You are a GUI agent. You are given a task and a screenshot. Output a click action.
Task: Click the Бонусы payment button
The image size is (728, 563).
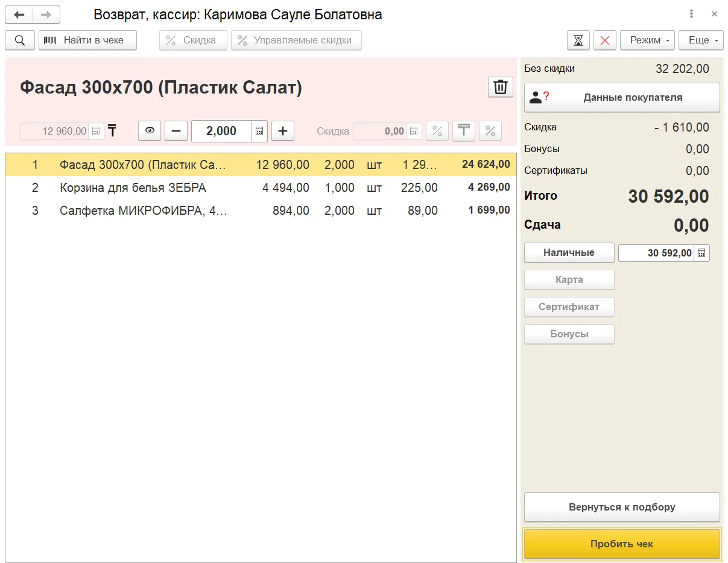569,334
